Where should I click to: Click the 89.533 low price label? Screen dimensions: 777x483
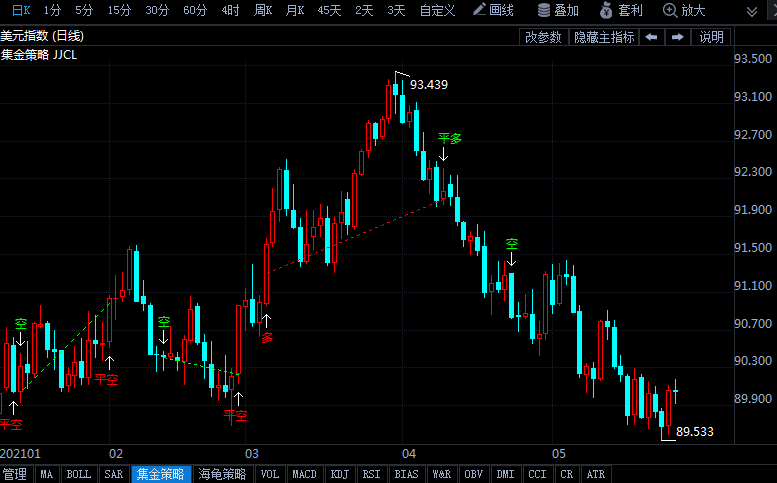click(695, 431)
